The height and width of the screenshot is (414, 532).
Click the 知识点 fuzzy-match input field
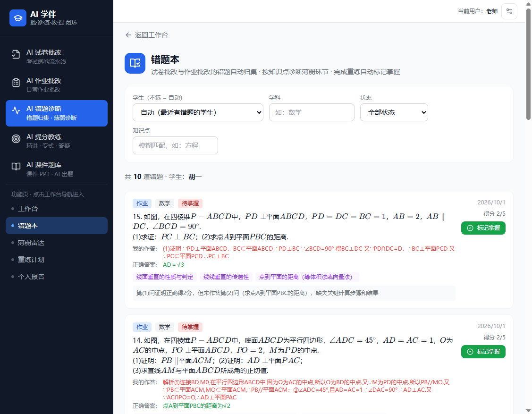coord(175,145)
